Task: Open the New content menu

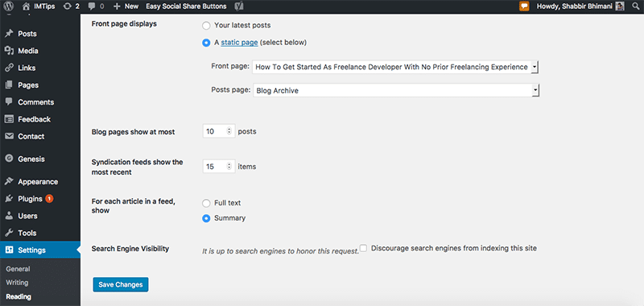Action: point(126,6)
